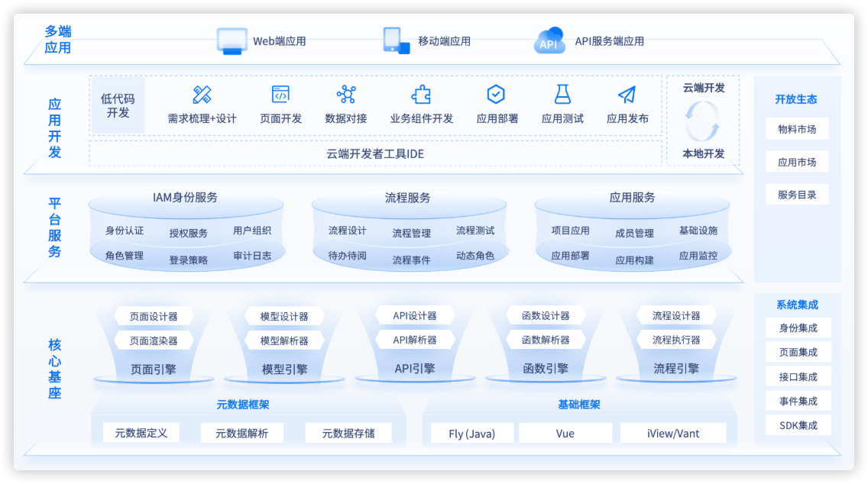Select the 需求梳理+设计 pencil-ruler icon
868x484 pixels.
coord(202,95)
